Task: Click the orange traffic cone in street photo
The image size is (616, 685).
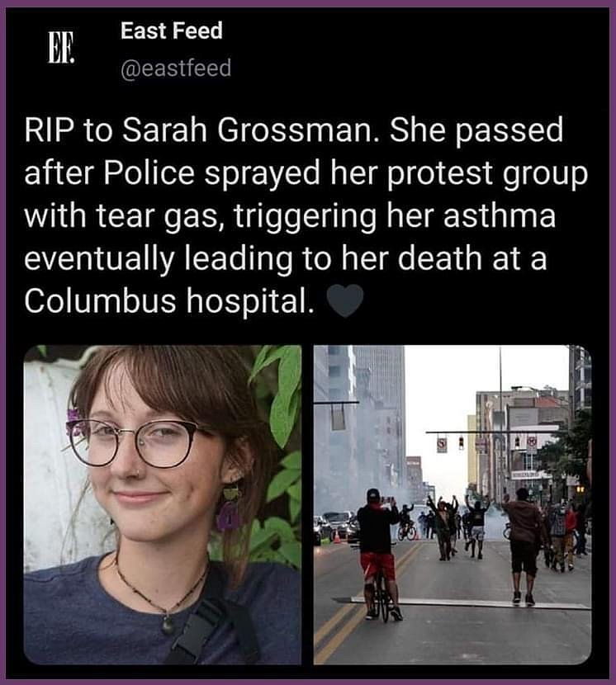Action: coord(337,537)
